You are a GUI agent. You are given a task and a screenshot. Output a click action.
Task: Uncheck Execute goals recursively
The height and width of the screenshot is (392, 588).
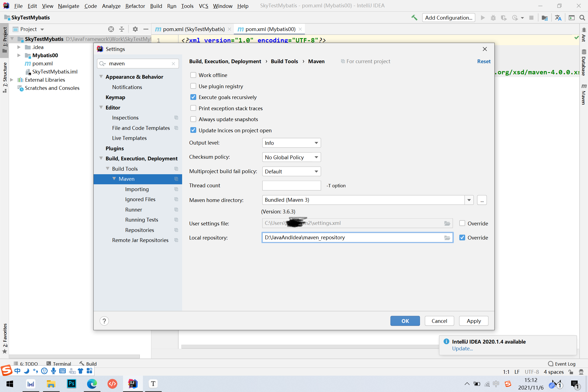[193, 97]
